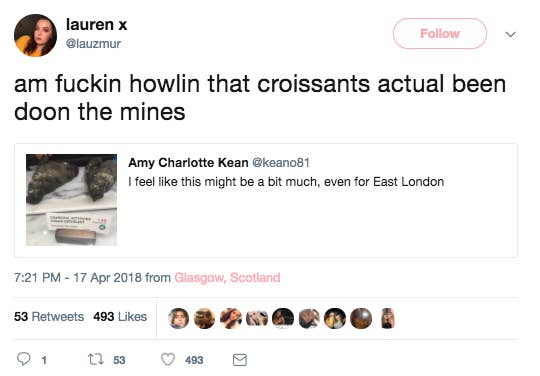Follow the lauren x account

pyautogui.click(x=440, y=33)
